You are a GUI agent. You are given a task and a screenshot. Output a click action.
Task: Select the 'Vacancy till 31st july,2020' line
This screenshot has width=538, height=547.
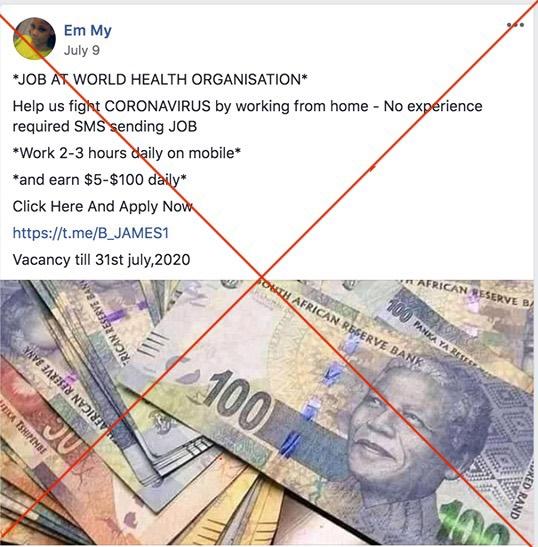pos(101,260)
